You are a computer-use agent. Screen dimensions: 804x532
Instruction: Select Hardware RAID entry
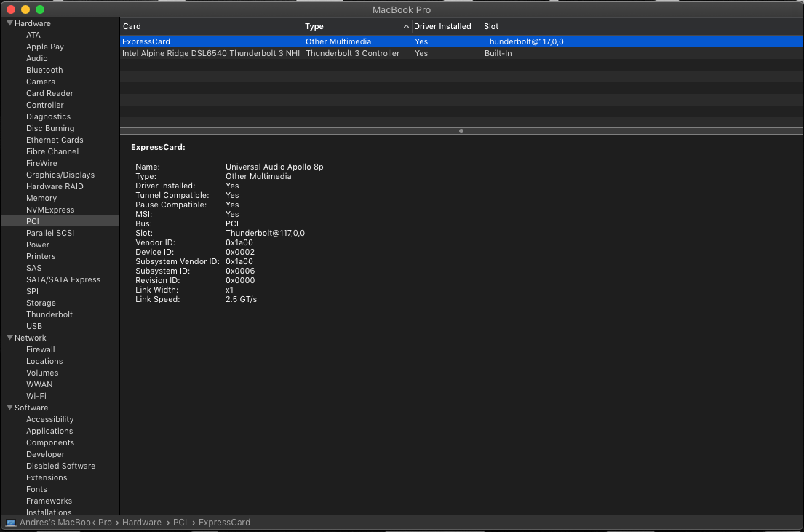click(55, 186)
